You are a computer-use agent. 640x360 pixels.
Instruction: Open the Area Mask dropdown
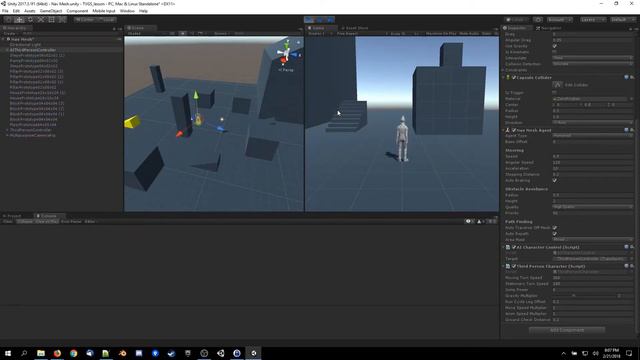coord(593,240)
